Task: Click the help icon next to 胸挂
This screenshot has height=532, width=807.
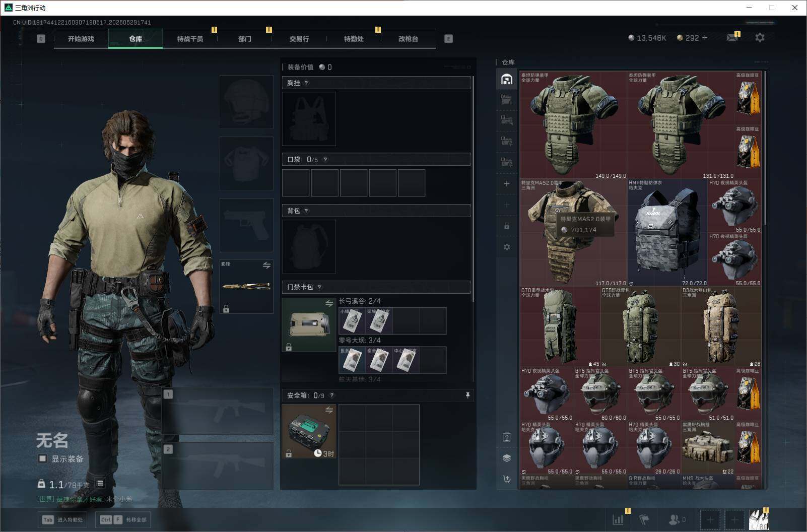Action: [306, 83]
